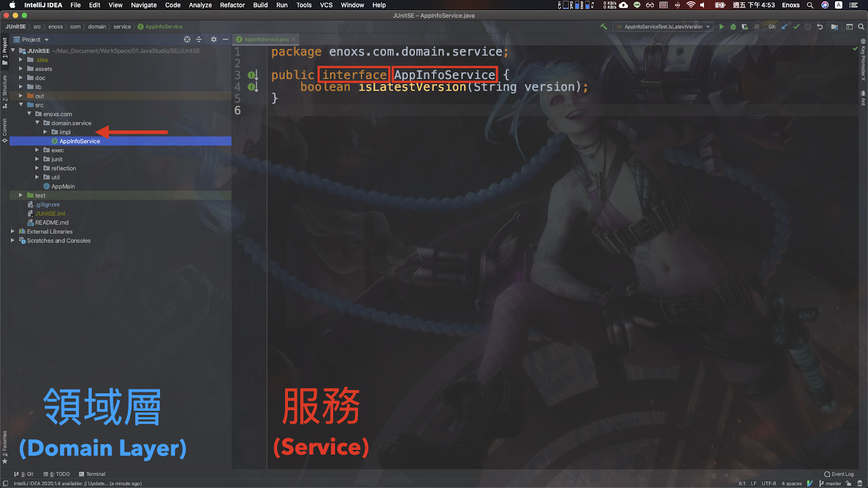Viewport: 868px width, 488px height.
Task: Click the IntelliJ IDEA update available notification
Action: click(x=78, y=484)
